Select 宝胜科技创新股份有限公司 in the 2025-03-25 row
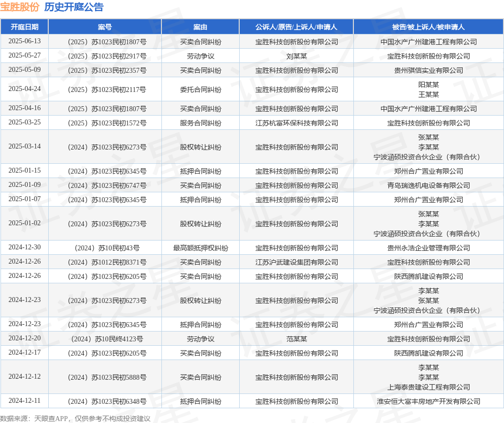 (429, 123)
